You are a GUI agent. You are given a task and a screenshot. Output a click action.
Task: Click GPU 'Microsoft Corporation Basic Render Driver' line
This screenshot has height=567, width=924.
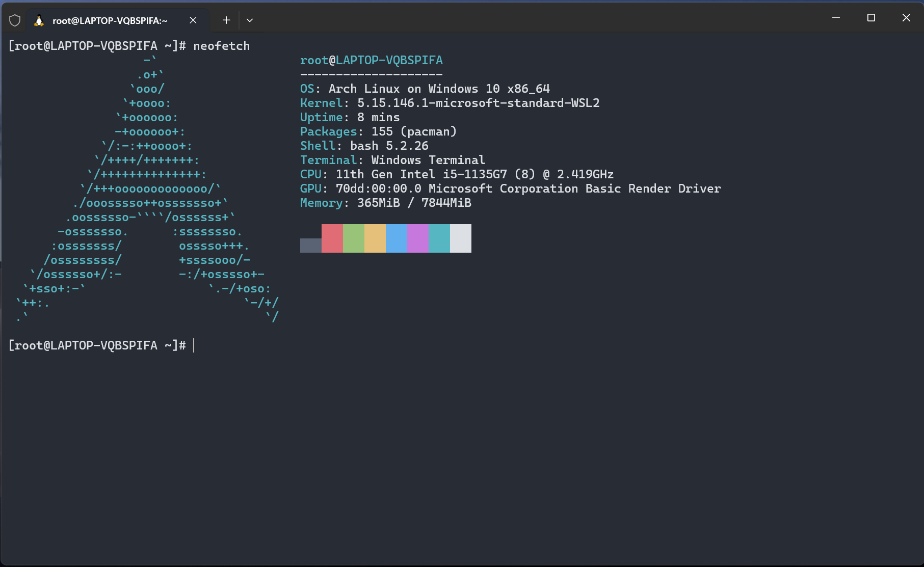point(511,188)
